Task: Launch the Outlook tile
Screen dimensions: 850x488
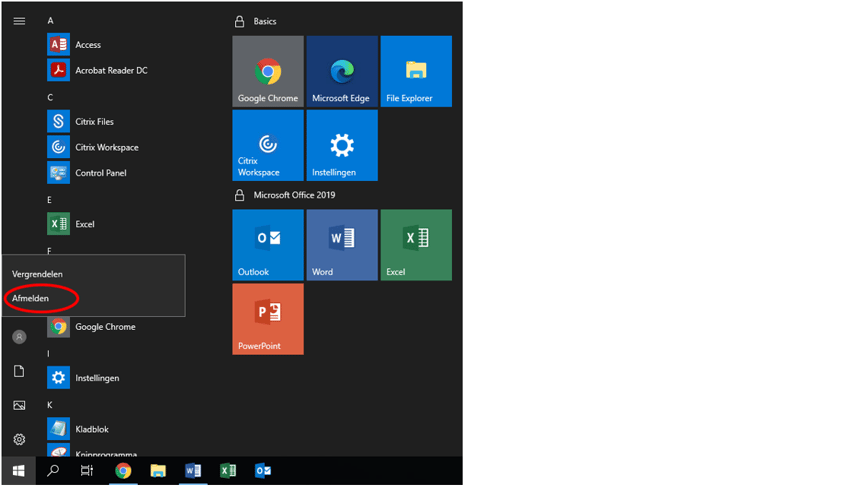Action: click(x=268, y=245)
